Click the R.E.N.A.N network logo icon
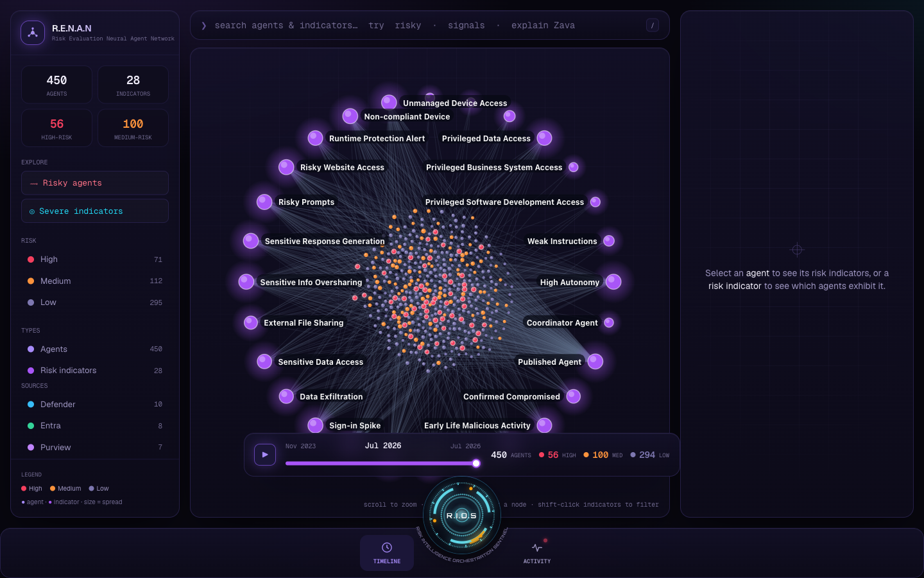Image resolution: width=924 pixels, height=578 pixels. click(33, 33)
